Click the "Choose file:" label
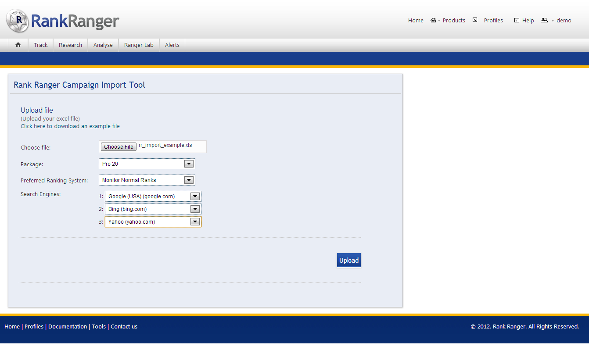 36,148
